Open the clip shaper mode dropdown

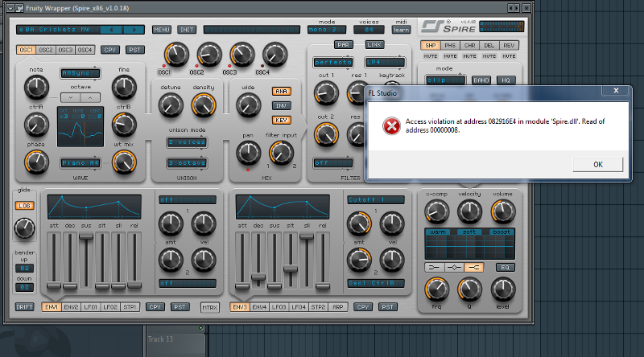(x=446, y=80)
